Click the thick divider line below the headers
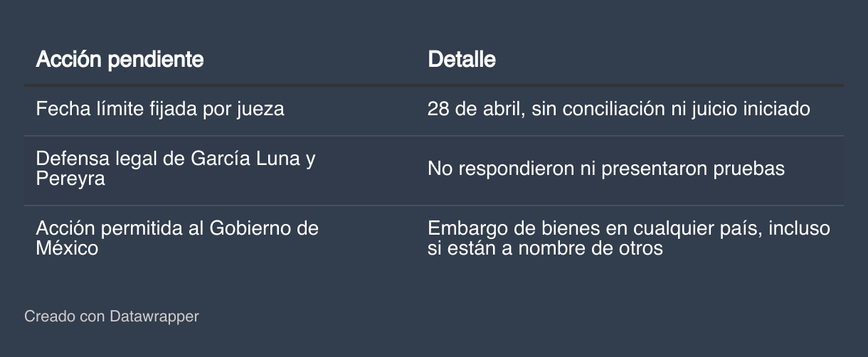Image resolution: width=868 pixels, height=357 pixels. coord(433,85)
